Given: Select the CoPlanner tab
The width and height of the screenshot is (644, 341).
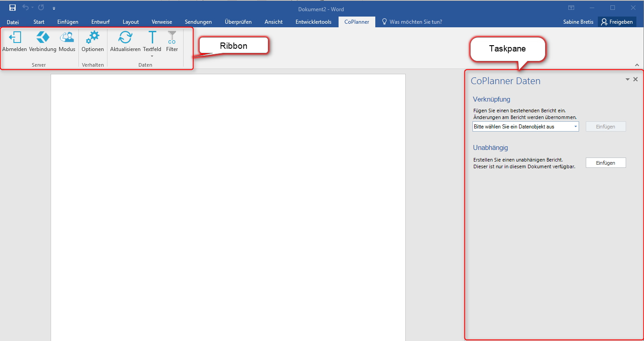Looking at the screenshot, I should 357,21.
